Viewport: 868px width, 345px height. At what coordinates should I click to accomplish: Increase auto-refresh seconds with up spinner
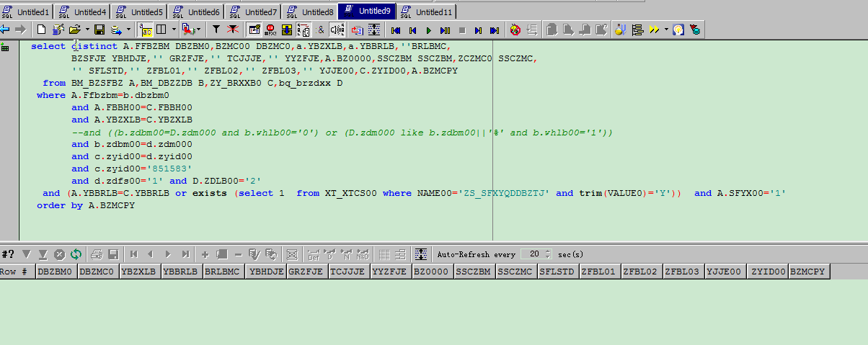(x=549, y=251)
